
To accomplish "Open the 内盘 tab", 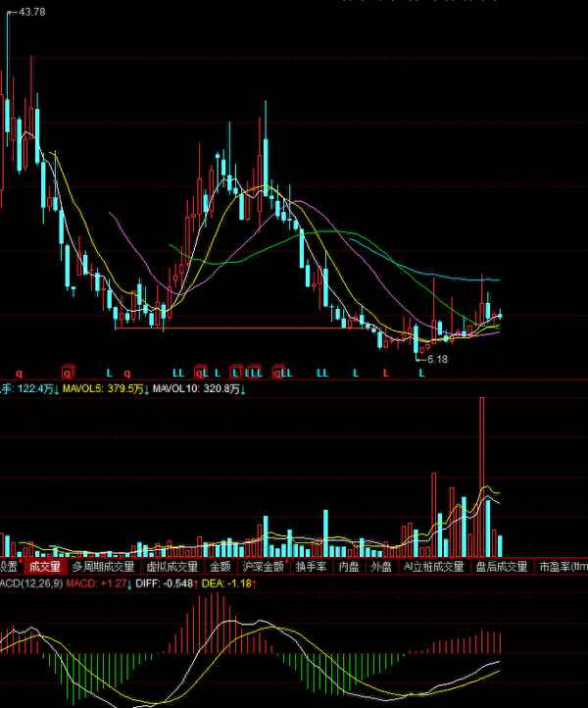I will (x=350, y=567).
